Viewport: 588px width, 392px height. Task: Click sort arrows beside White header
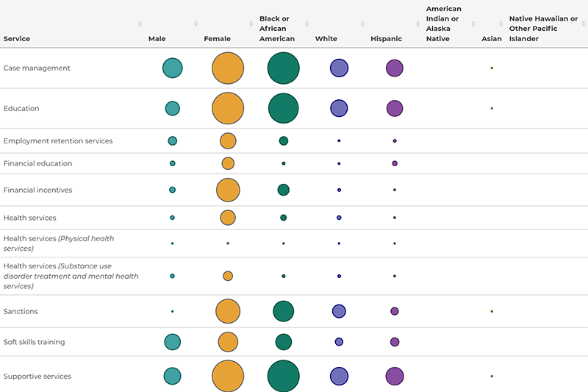[363, 24]
